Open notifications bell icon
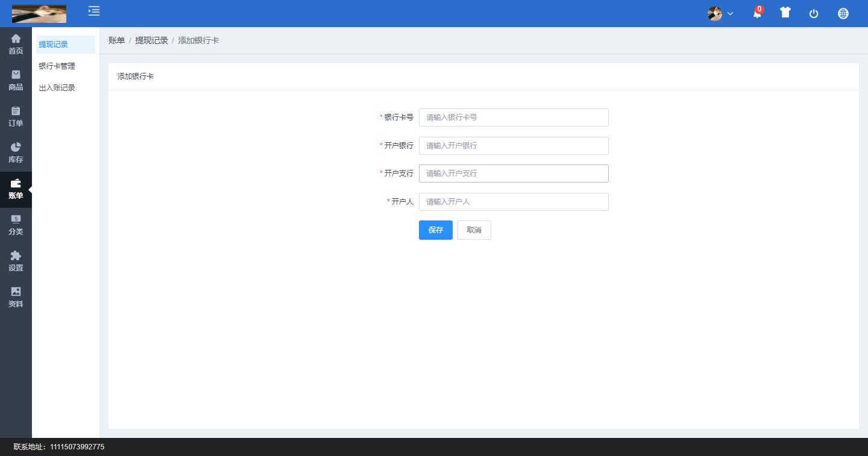Viewport: 868px width, 456px height. coord(757,13)
